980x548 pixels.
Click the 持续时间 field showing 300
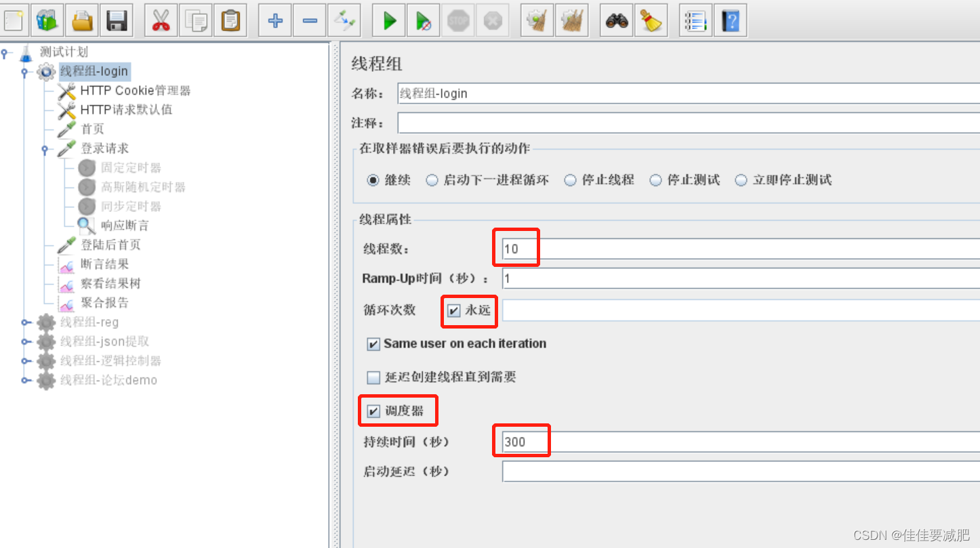(740, 442)
